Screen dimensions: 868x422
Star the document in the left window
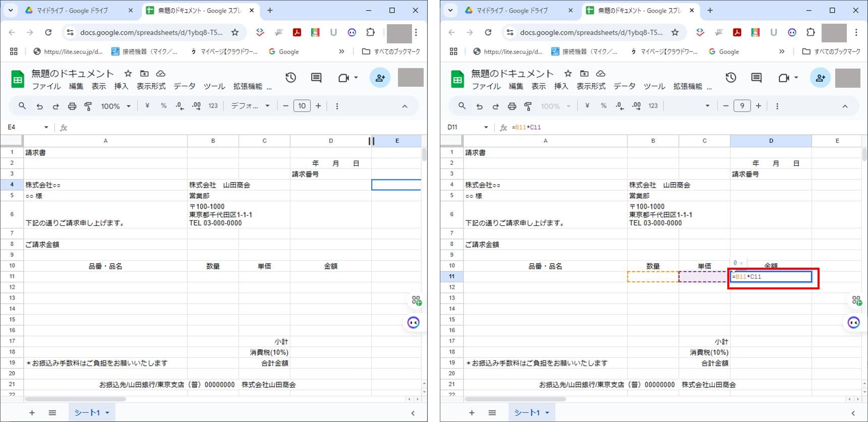[128, 74]
